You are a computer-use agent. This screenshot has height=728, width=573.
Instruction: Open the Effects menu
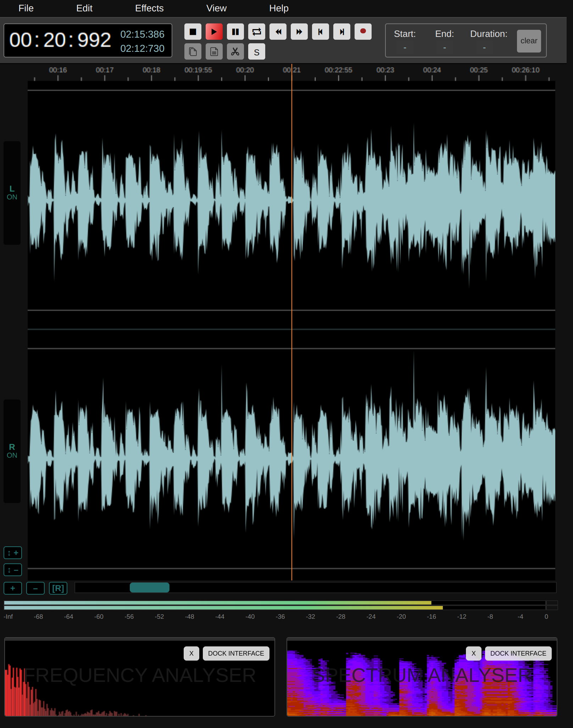[149, 8]
